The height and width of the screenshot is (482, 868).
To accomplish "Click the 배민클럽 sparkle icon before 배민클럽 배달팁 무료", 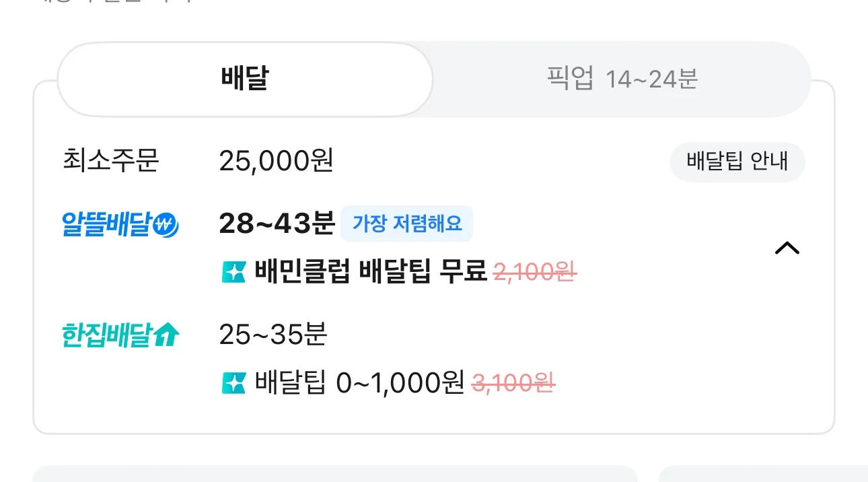I will 233,273.
